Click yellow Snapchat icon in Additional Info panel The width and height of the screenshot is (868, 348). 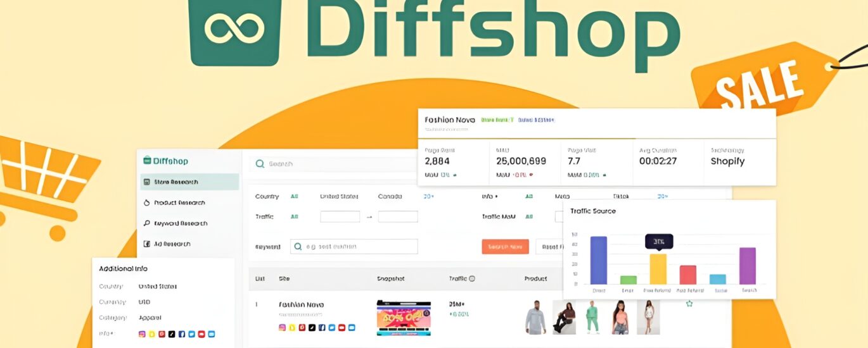[152, 333]
